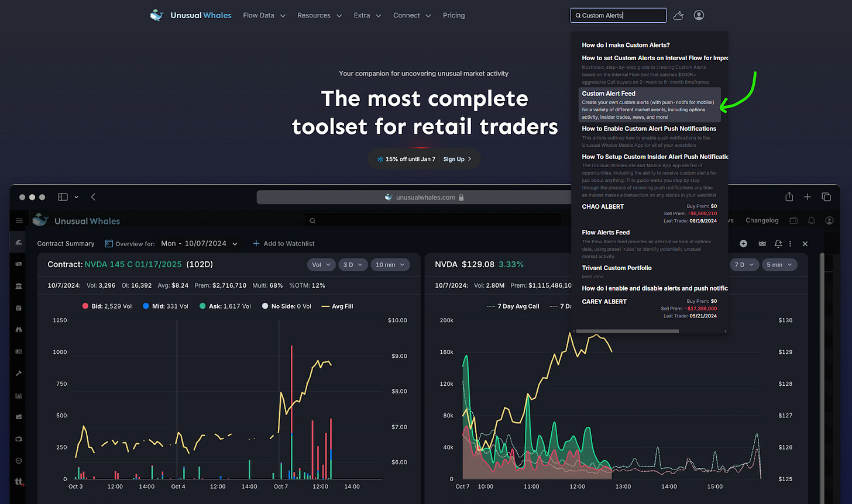852x504 pixels.
Task: Open the three-dot options menu
Action: [x=791, y=243]
